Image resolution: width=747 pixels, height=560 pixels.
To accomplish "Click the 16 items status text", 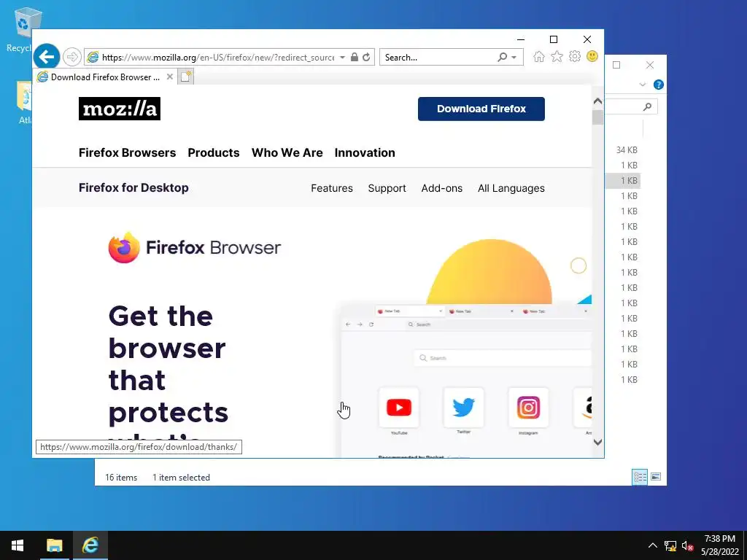I will click(x=121, y=477).
